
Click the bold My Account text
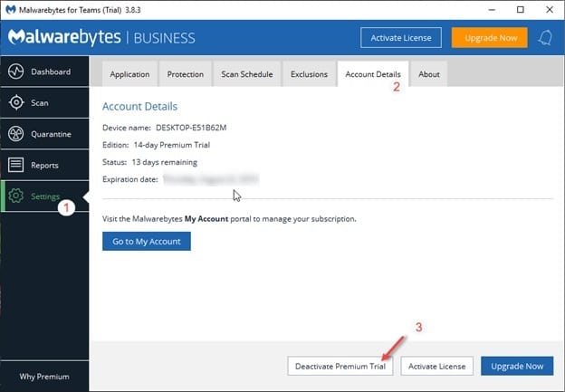pos(206,219)
